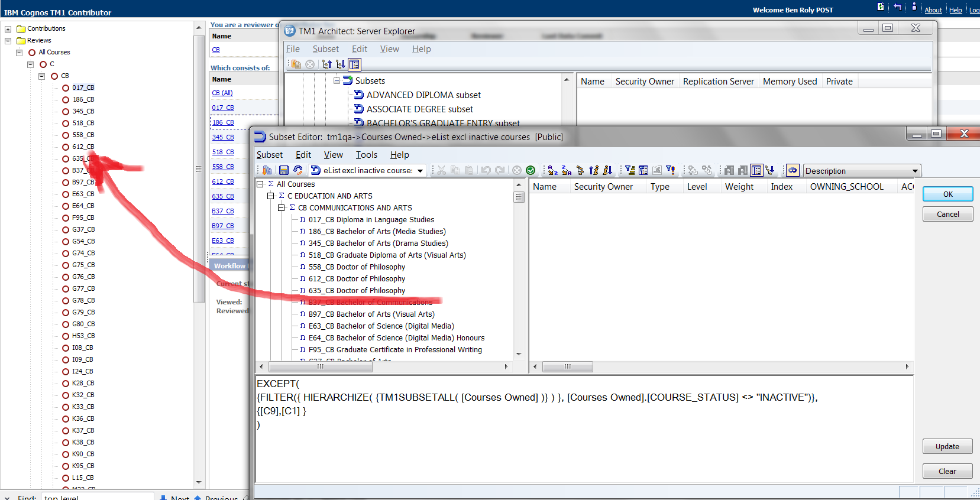Open the 'CB (All)' link

click(x=222, y=93)
